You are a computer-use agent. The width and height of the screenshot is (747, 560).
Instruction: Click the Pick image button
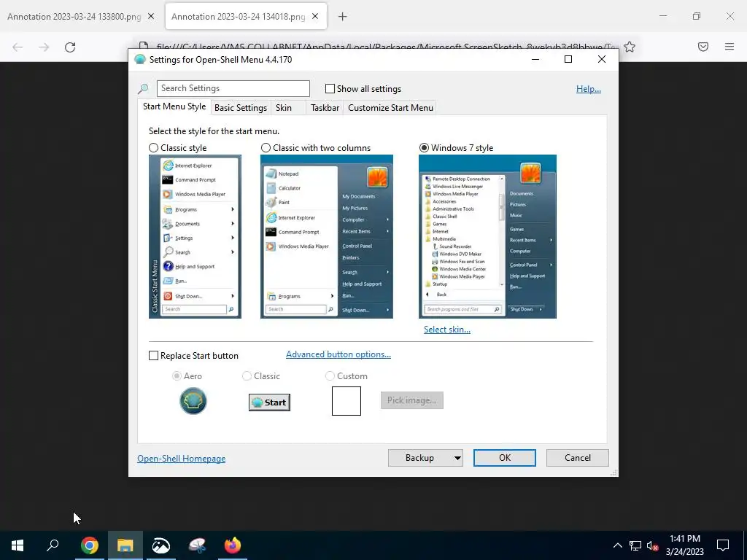coord(412,400)
